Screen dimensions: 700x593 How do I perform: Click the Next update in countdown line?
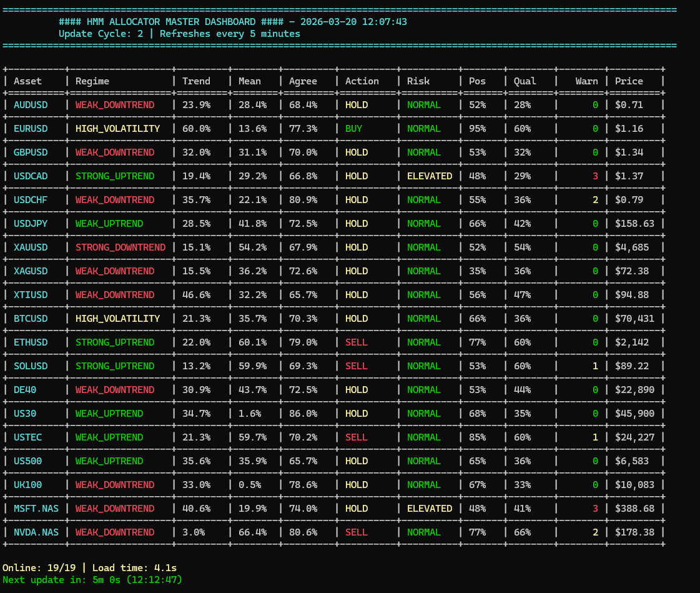tap(92, 580)
